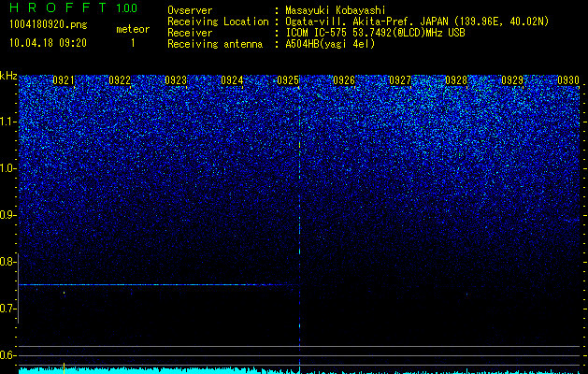Click the 0926 time marker
Viewport: 588px width, 374px height.
click(x=344, y=80)
